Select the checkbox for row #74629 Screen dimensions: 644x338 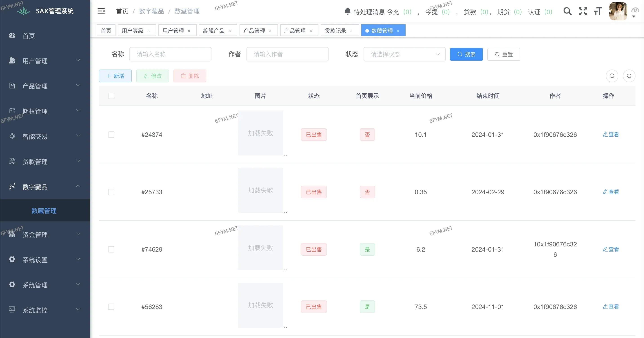click(x=111, y=249)
